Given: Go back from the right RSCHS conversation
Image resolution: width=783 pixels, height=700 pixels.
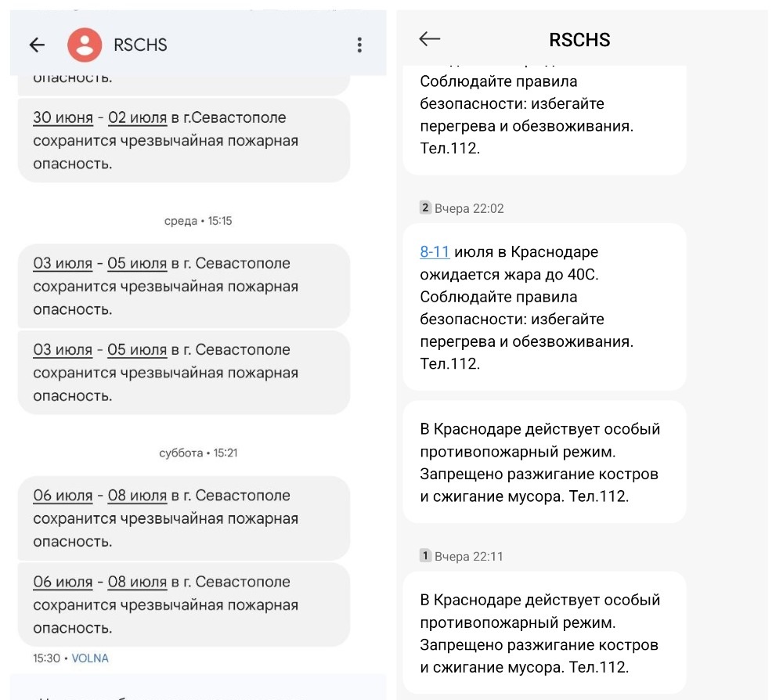Looking at the screenshot, I should click(430, 40).
